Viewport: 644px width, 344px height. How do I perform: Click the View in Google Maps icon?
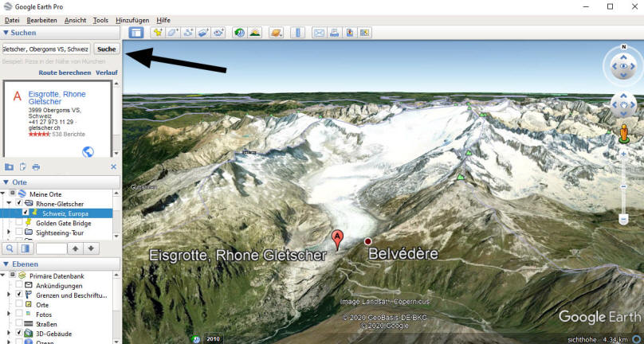365,33
